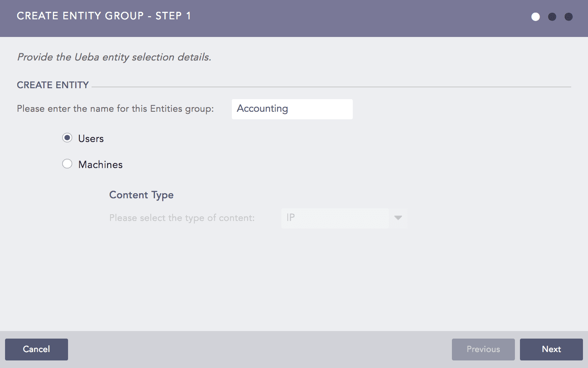The height and width of the screenshot is (368, 588).
Task: Click the CREATE ENTITY section heading
Action: pyautogui.click(x=52, y=84)
